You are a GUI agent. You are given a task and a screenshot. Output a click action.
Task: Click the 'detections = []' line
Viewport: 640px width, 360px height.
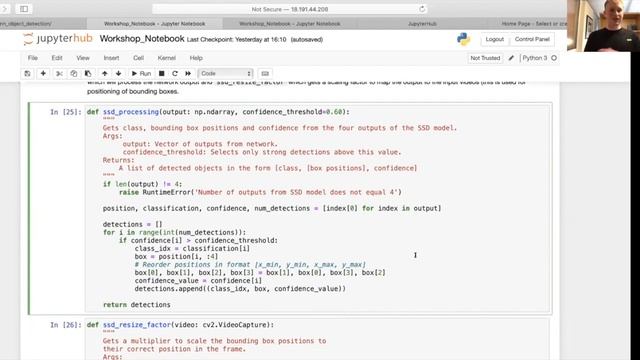pos(132,224)
